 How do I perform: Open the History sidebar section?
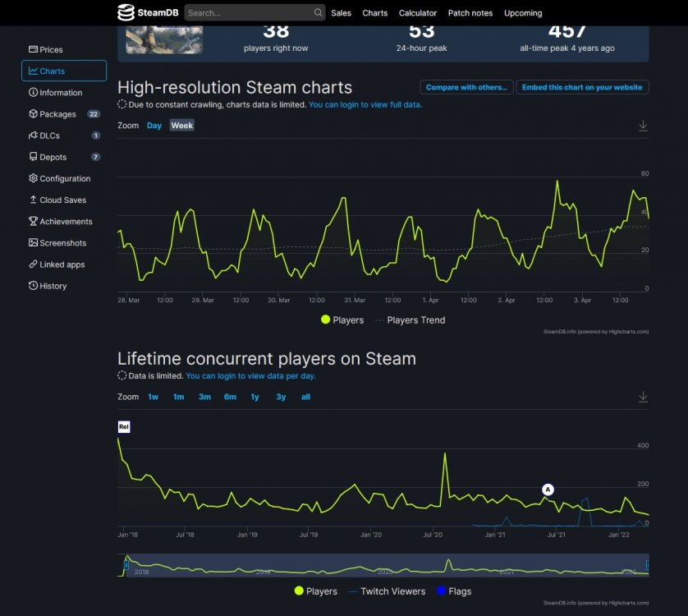coord(50,285)
